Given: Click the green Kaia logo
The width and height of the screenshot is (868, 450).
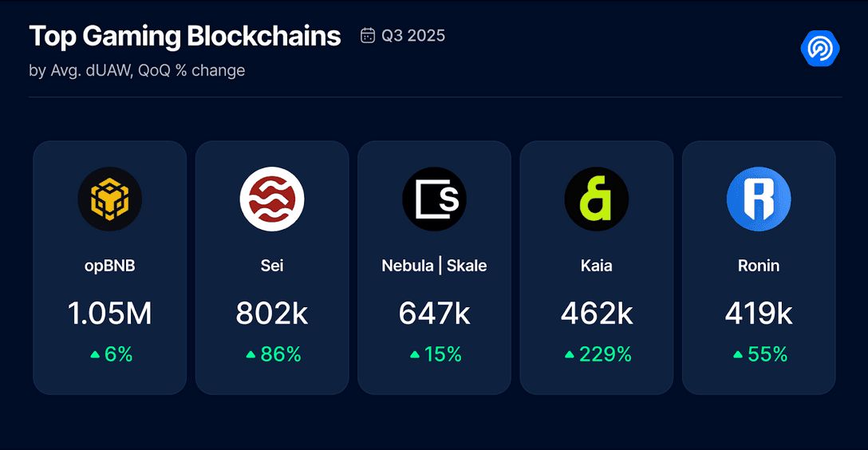Looking at the screenshot, I should [597, 199].
